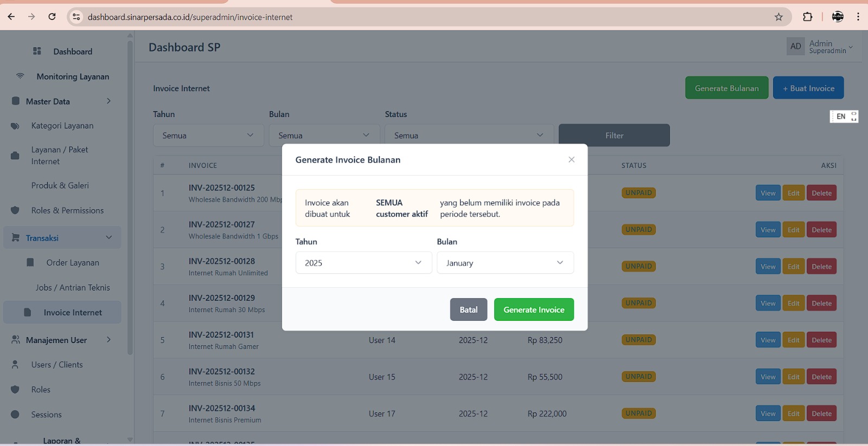Go to Jobs / Antrian Teknis
Screen dimensions: 868x446
[73, 288]
